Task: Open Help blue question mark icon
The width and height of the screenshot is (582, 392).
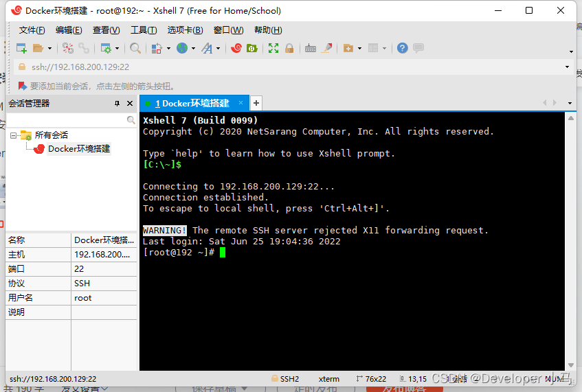Action: [403, 48]
